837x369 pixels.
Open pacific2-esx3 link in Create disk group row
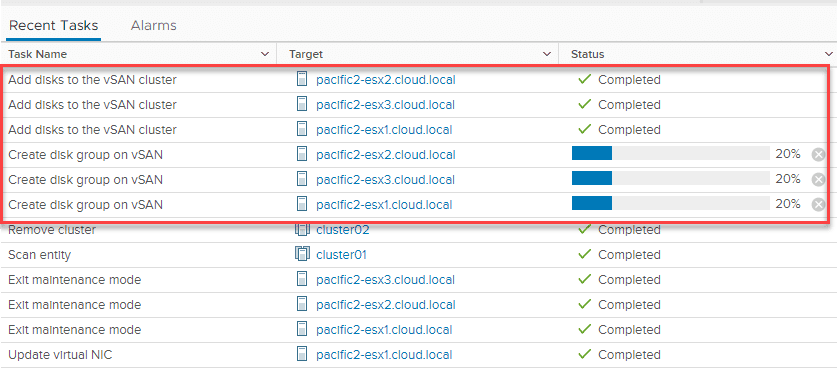385,180
